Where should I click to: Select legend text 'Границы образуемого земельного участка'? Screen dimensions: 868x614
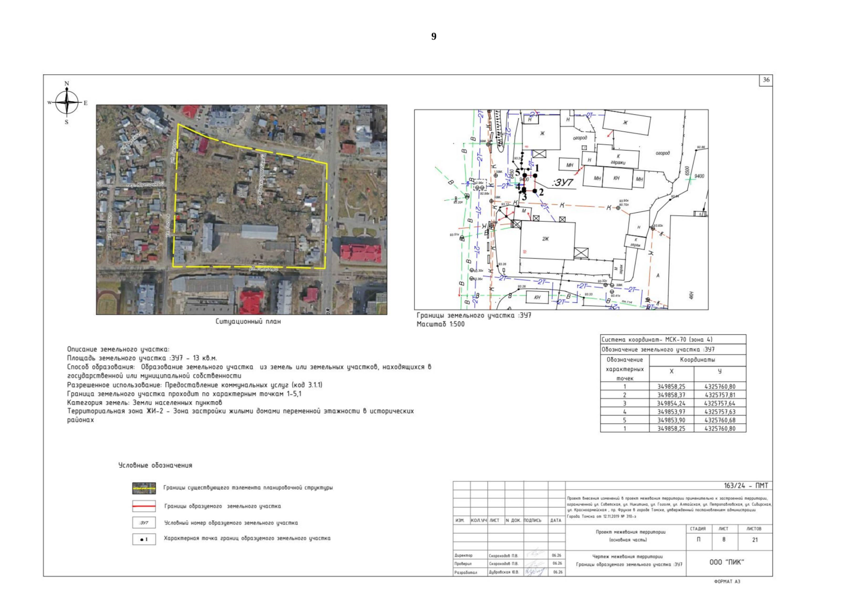point(222,507)
